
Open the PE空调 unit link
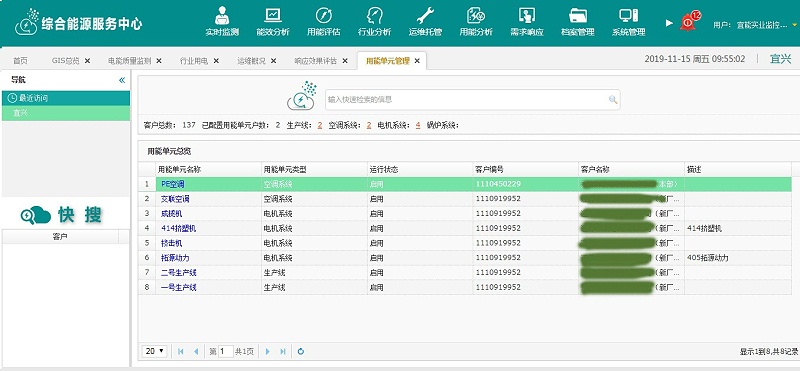172,184
